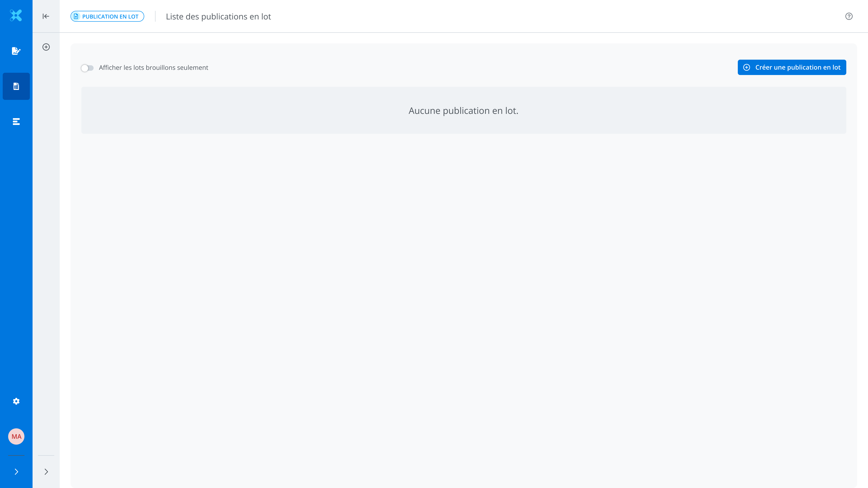
Task: Click the 'Aucune publication en lot.' message
Action: pyautogui.click(x=463, y=110)
